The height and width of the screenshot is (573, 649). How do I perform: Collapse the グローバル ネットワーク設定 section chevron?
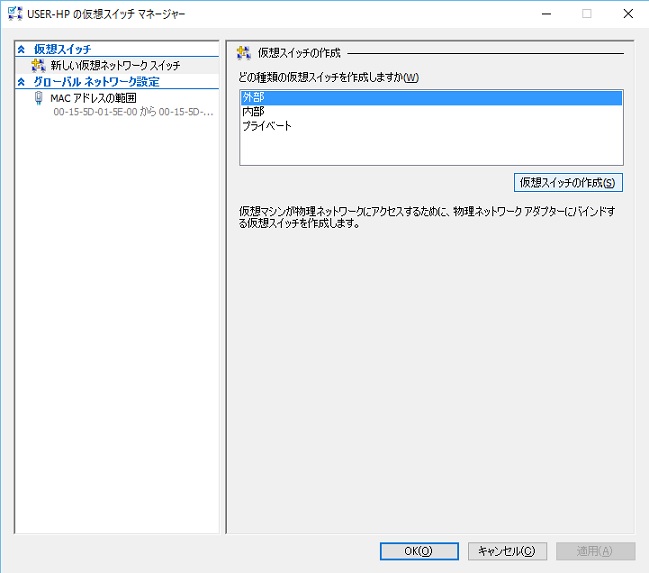point(22,82)
